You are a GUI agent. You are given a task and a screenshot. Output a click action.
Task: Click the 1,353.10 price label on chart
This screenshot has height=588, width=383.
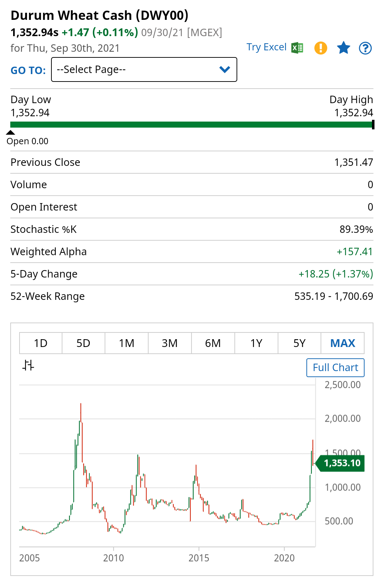pyautogui.click(x=342, y=463)
